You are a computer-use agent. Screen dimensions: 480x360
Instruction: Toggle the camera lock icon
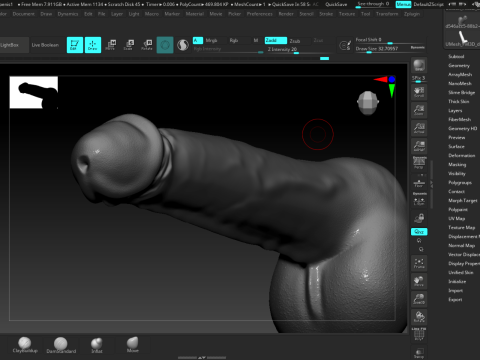(419, 218)
